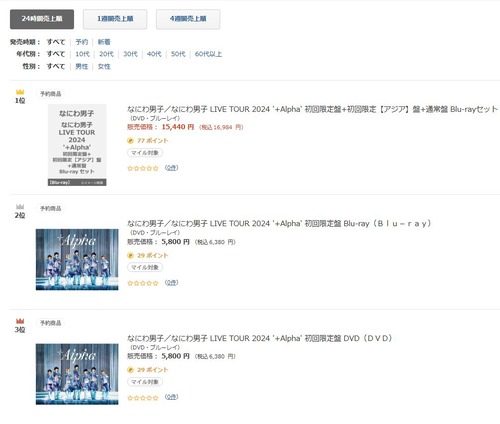Open the (0件) reviews link for rank 1
This screenshot has height=424, width=500.
171,168
